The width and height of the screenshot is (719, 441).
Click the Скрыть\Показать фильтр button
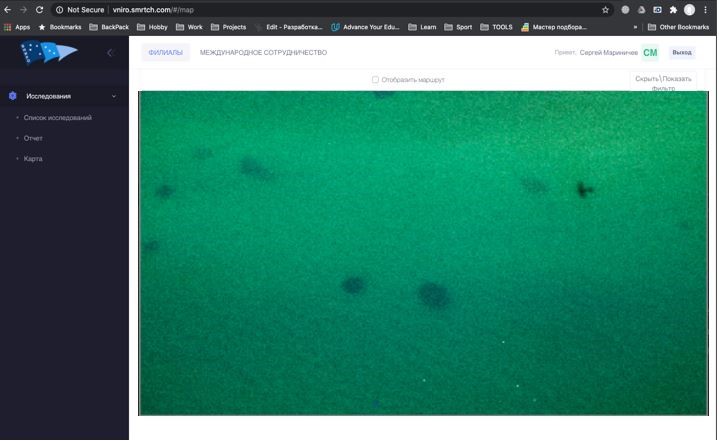tap(663, 82)
